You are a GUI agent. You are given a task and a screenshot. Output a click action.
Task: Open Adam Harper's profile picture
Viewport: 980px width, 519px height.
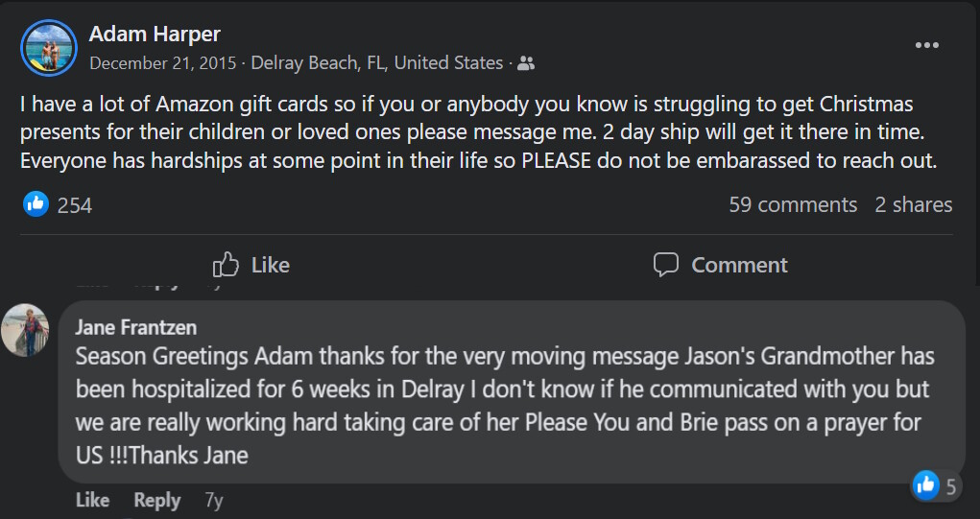click(x=48, y=48)
